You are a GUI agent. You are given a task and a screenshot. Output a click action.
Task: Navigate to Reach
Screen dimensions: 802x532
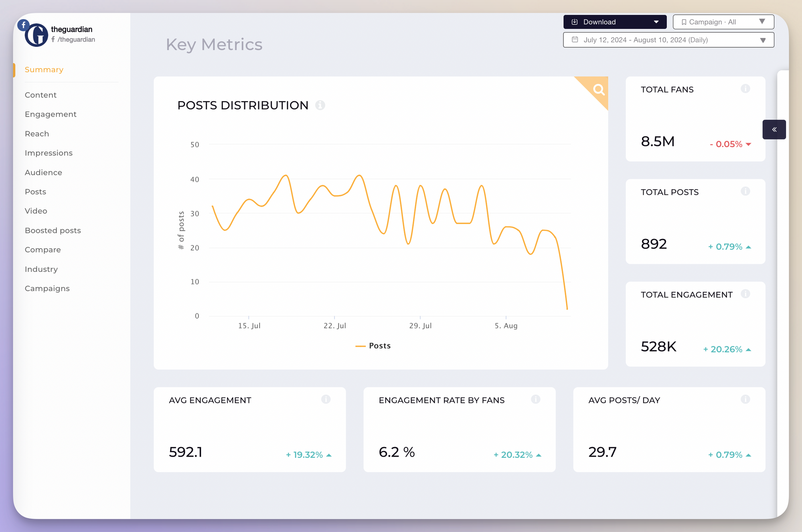tap(37, 134)
